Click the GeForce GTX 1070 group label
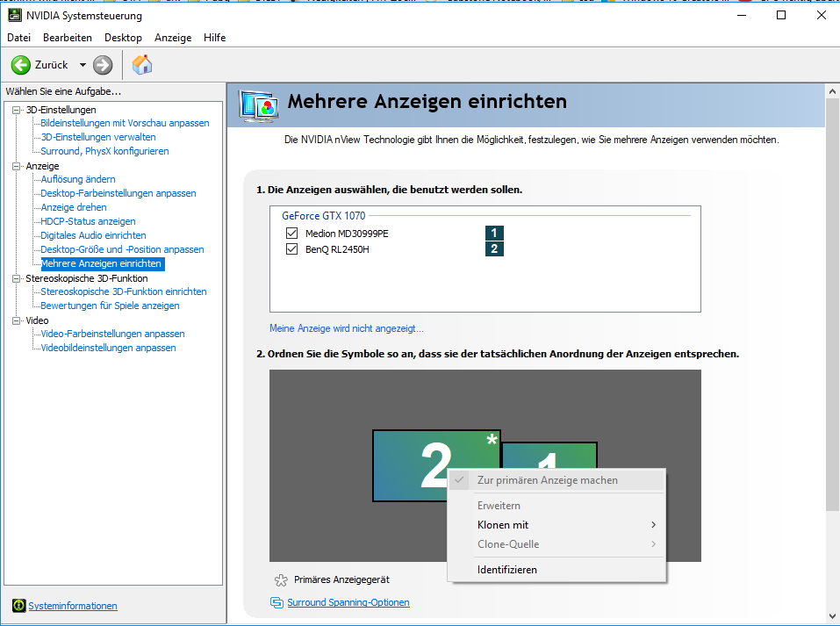This screenshot has height=626, width=840. (x=324, y=215)
